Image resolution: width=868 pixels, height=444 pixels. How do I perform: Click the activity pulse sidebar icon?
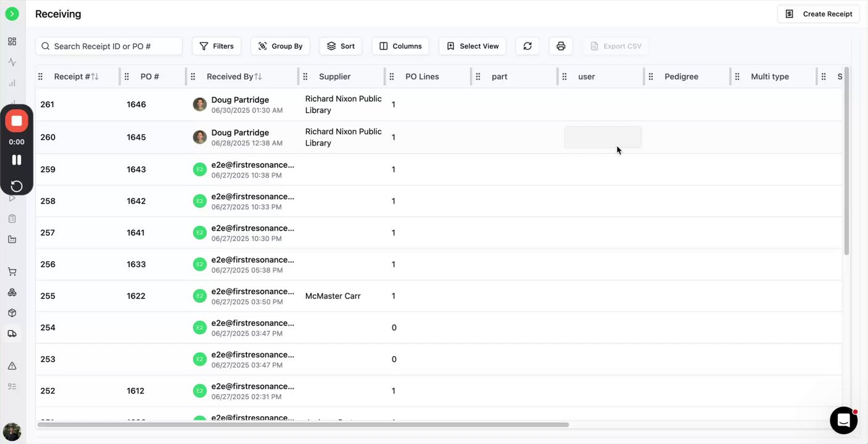point(12,62)
